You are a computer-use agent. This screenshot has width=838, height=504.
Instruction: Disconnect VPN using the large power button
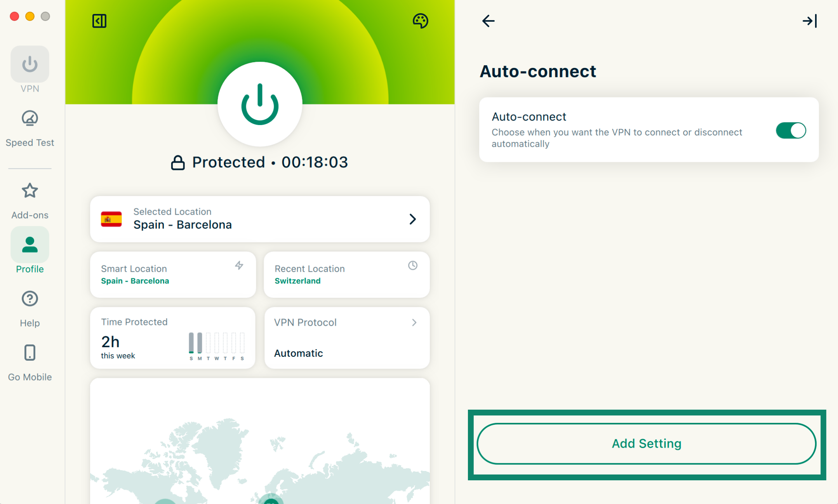point(260,104)
